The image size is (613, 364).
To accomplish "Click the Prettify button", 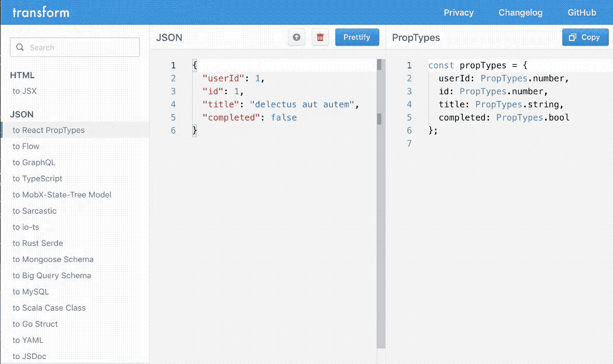I will point(357,37).
